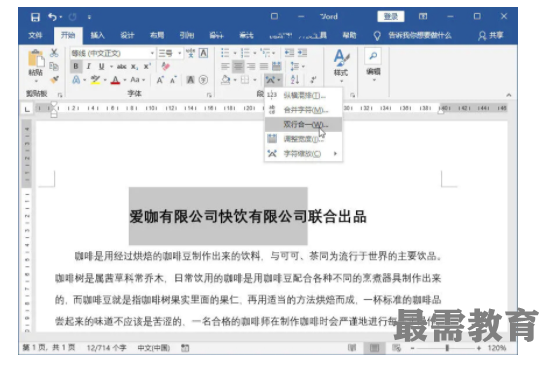The image size is (545, 365).
Task: Click the bullet list icon
Action: [225, 53]
